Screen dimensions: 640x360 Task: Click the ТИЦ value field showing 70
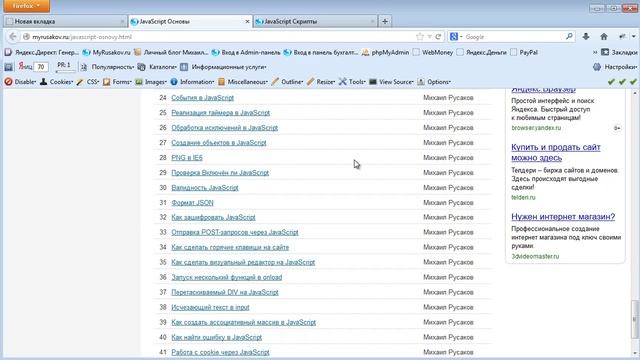tap(41, 67)
